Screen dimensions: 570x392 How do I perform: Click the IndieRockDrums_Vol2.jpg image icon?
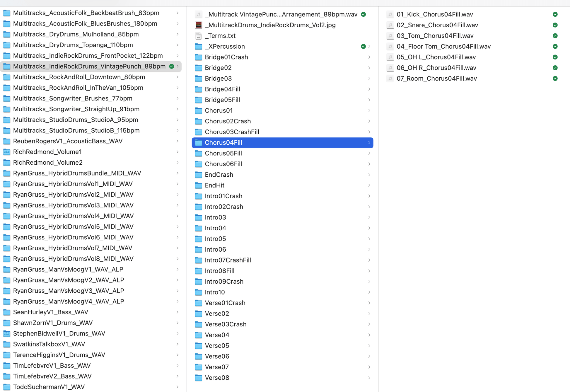tap(198, 25)
